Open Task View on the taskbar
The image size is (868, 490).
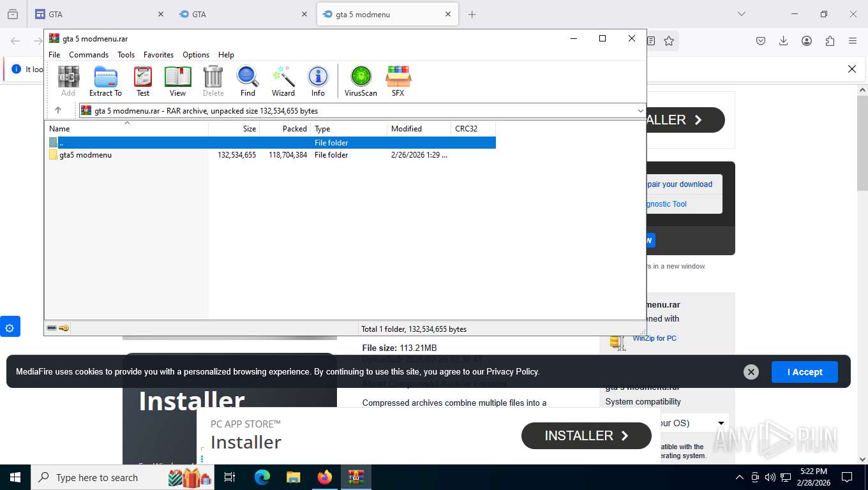coord(230,477)
